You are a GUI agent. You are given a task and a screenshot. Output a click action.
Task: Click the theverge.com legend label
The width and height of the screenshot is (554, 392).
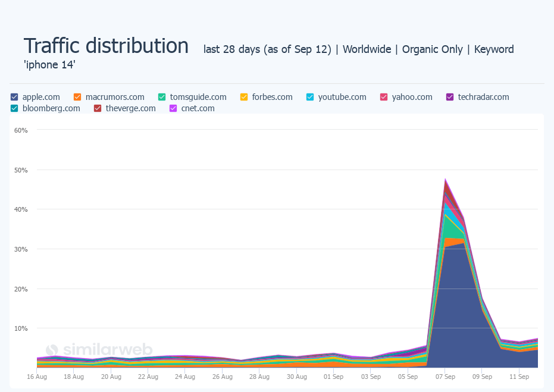coord(130,108)
